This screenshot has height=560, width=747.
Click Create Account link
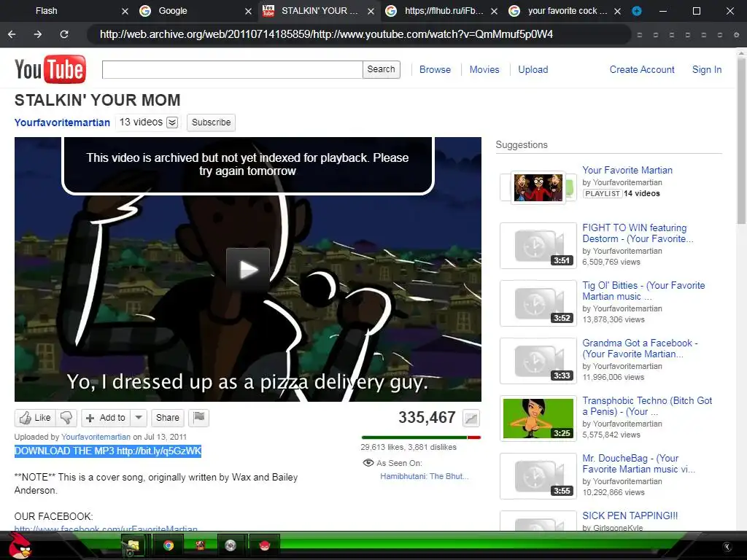642,69
